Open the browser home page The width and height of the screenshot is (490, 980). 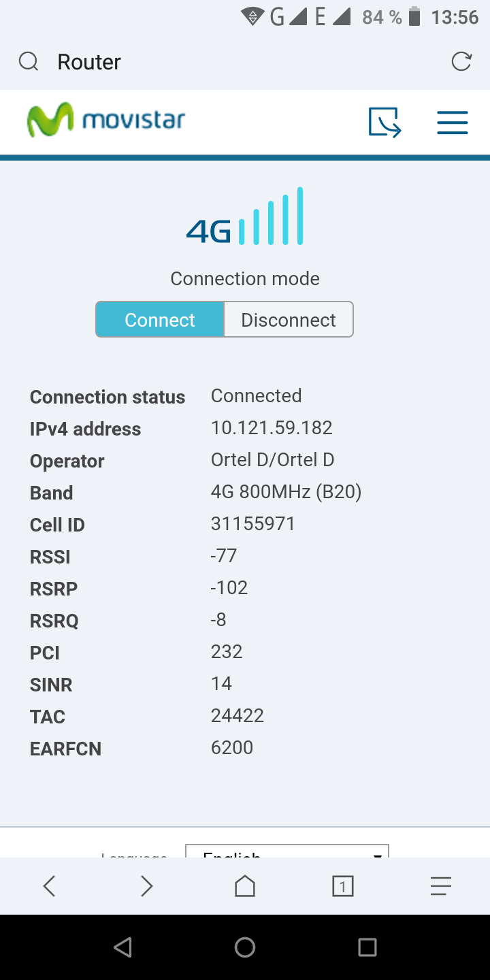point(245,886)
